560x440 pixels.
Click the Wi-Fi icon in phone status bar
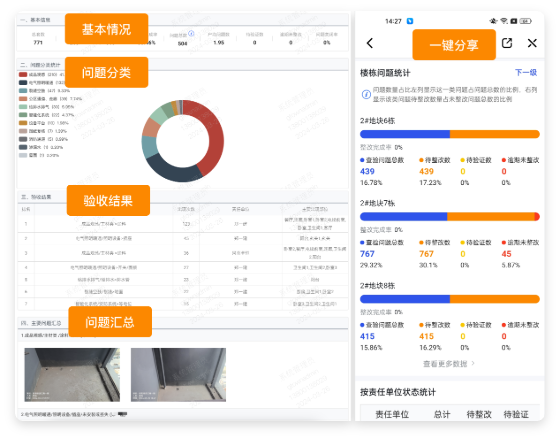point(504,21)
